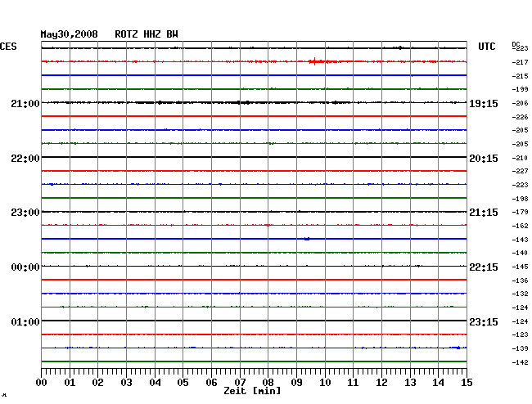Screen dimensions: 532x404
Task: Click the 21:15 UTC time label
Action: [x=484, y=213]
